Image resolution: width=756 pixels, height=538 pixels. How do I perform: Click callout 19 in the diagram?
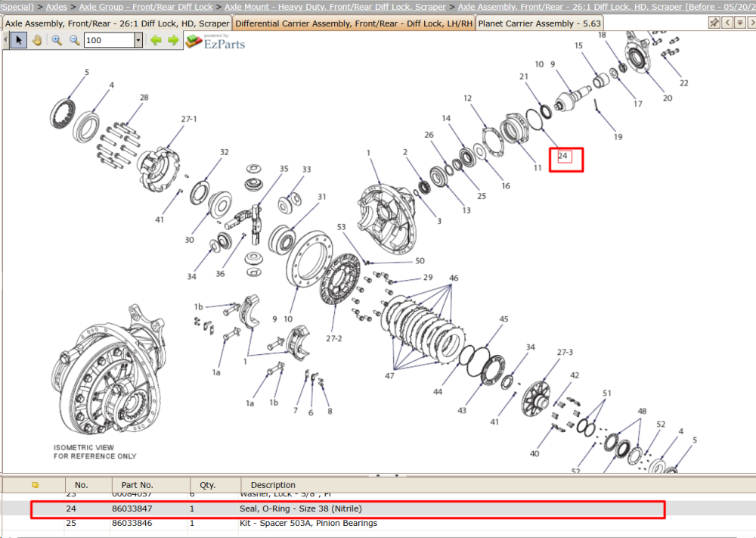click(x=618, y=137)
